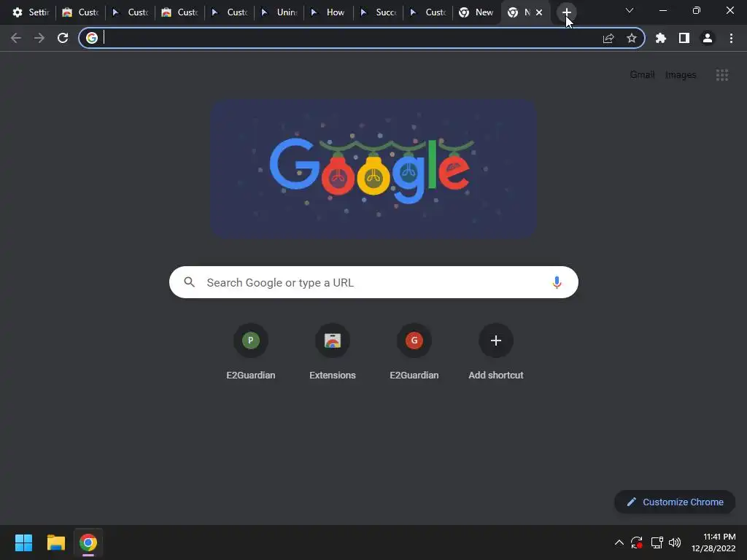The image size is (747, 560).
Task: Expand the tab search dropdown arrow
Action: [x=630, y=10]
